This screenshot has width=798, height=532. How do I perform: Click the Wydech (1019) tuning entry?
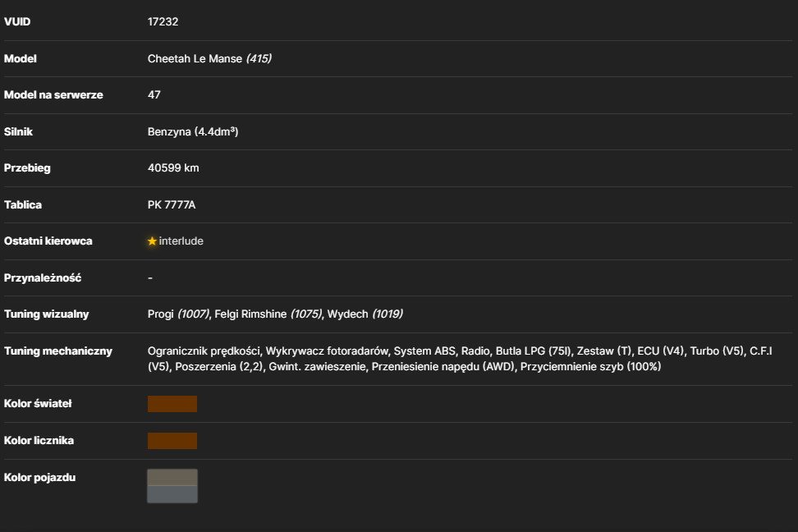[365, 314]
